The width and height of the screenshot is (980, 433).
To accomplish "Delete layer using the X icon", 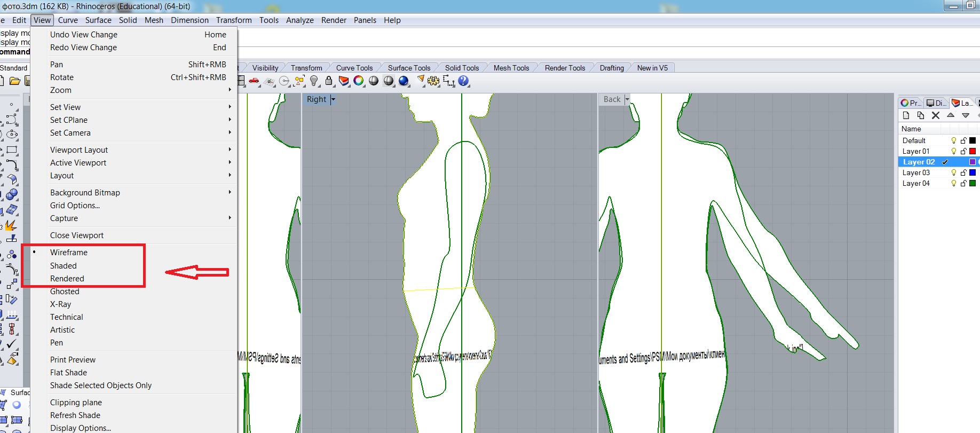I will tap(936, 115).
